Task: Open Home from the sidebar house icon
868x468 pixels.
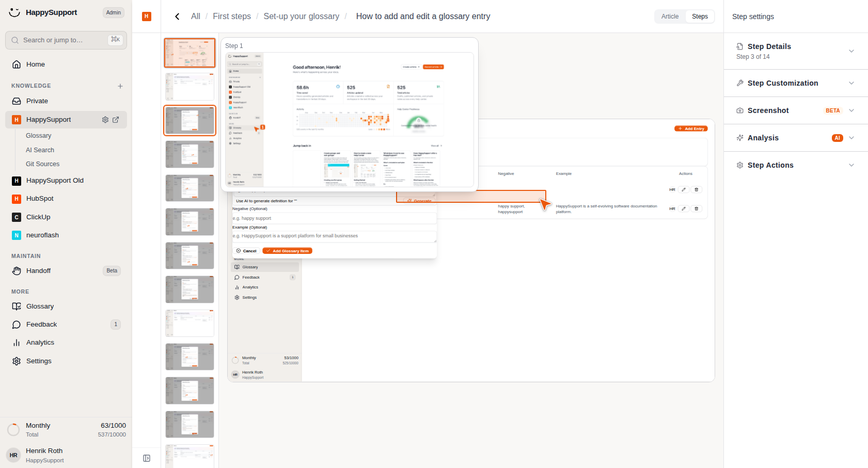Action: (17, 64)
